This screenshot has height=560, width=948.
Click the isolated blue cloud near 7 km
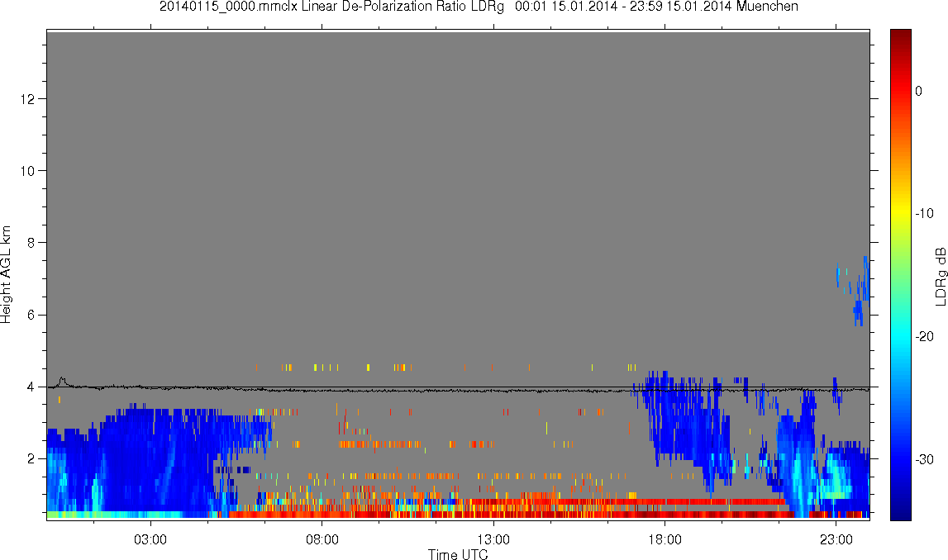tap(855, 292)
